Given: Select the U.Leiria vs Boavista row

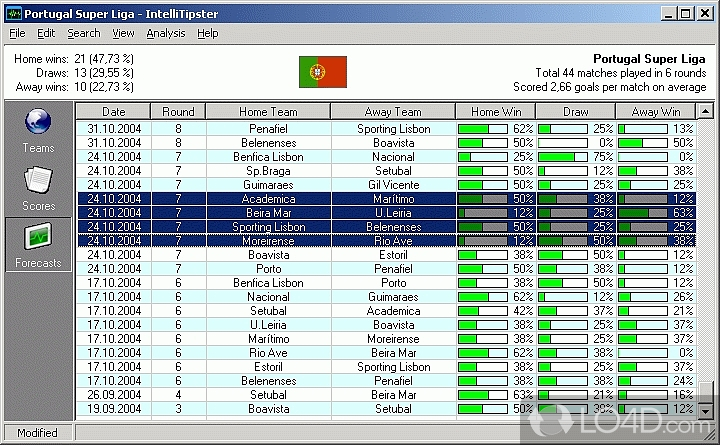Looking at the screenshot, I should pos(386,325).
